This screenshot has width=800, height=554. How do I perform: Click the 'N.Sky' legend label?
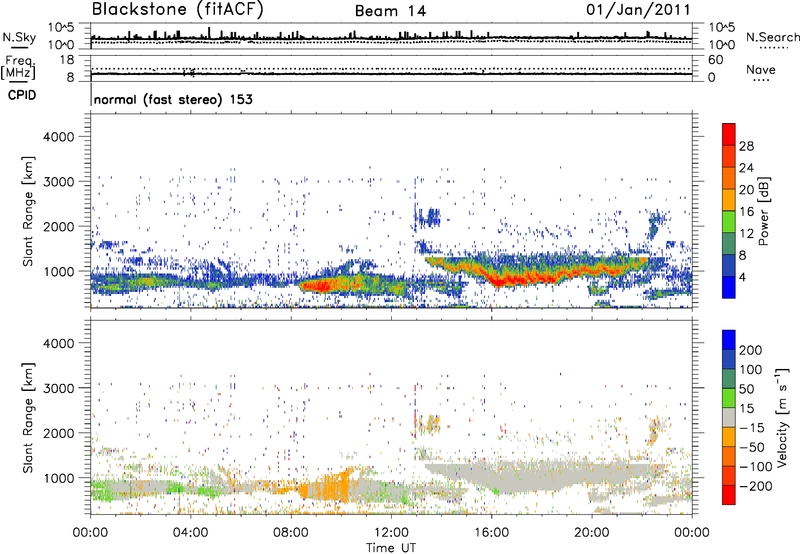[x=19, y=37]
